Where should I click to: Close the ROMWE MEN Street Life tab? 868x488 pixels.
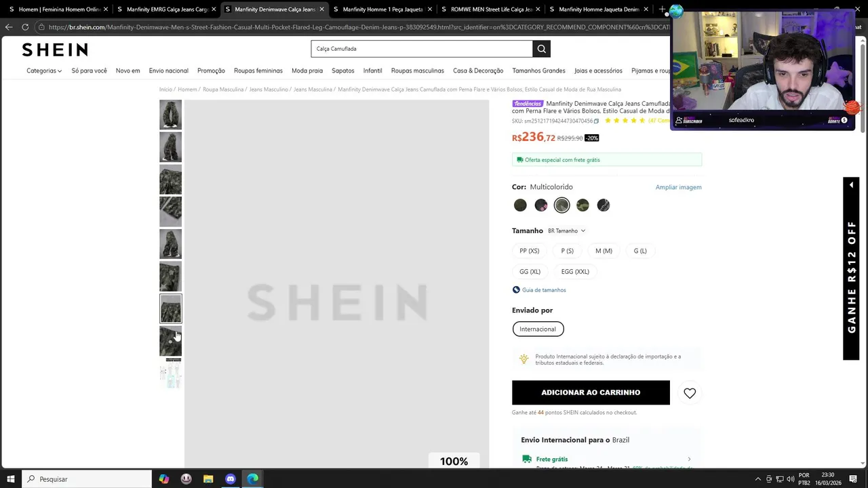(538, 9)
